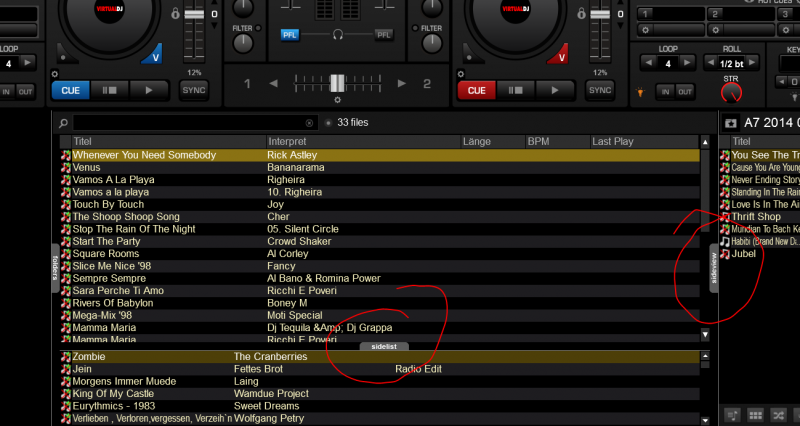
Task: Click the sidelist tab handle
Action: [384, 346]
